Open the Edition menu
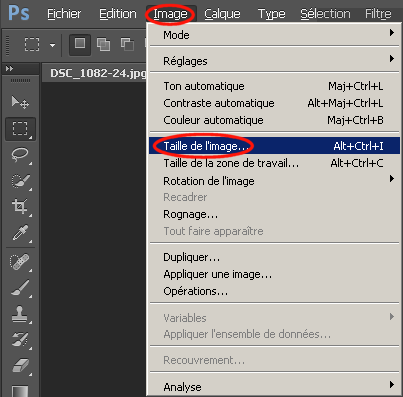 point(118,14)
